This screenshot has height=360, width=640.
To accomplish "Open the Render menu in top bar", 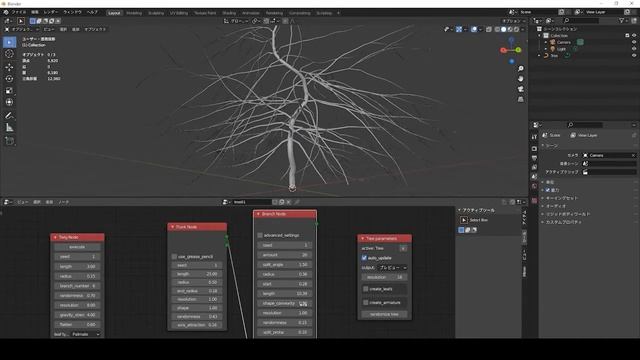I will tap(51, 12).
